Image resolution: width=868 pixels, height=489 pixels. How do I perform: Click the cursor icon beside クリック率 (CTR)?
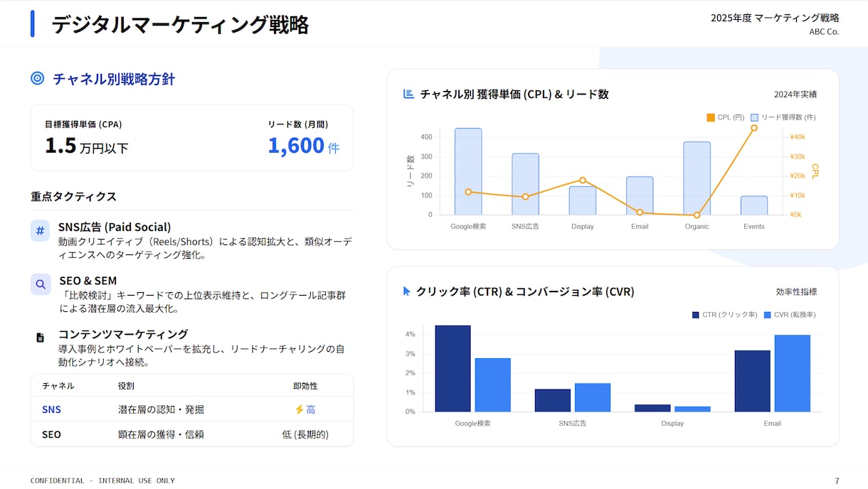407,291
